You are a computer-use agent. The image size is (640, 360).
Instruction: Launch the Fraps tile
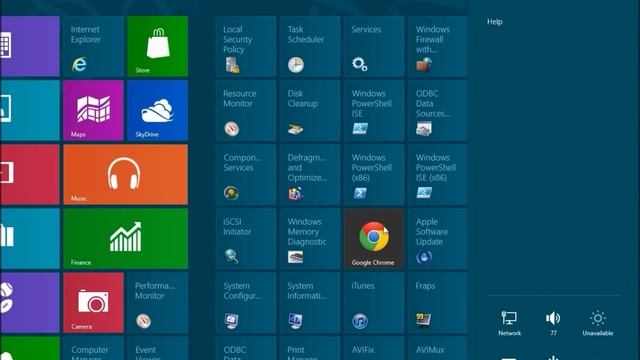tap(438, 302)
